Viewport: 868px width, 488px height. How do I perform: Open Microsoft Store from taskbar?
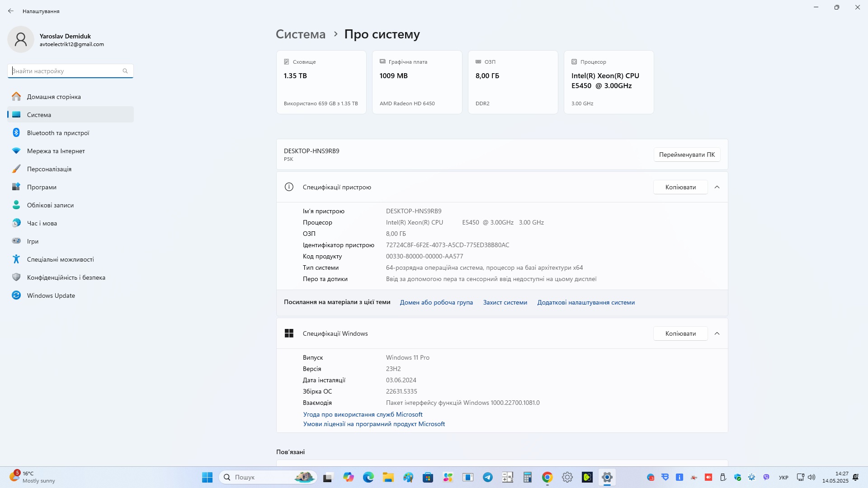tap(428, 477)
